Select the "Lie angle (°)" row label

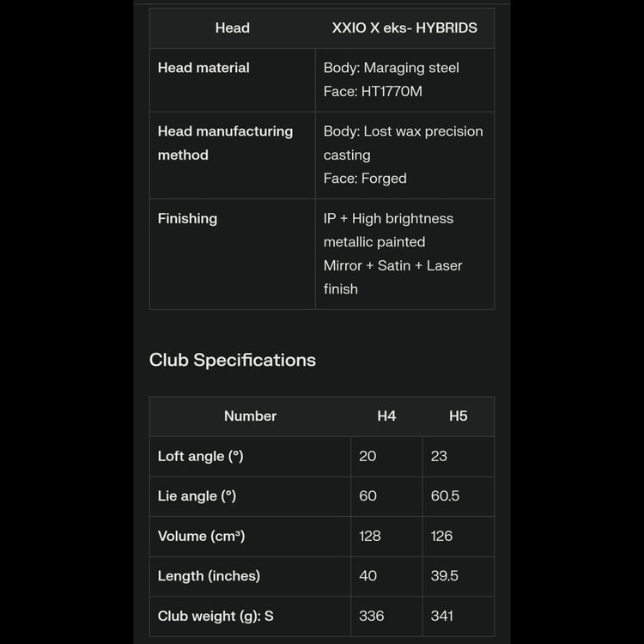click(x=197, y=496)
